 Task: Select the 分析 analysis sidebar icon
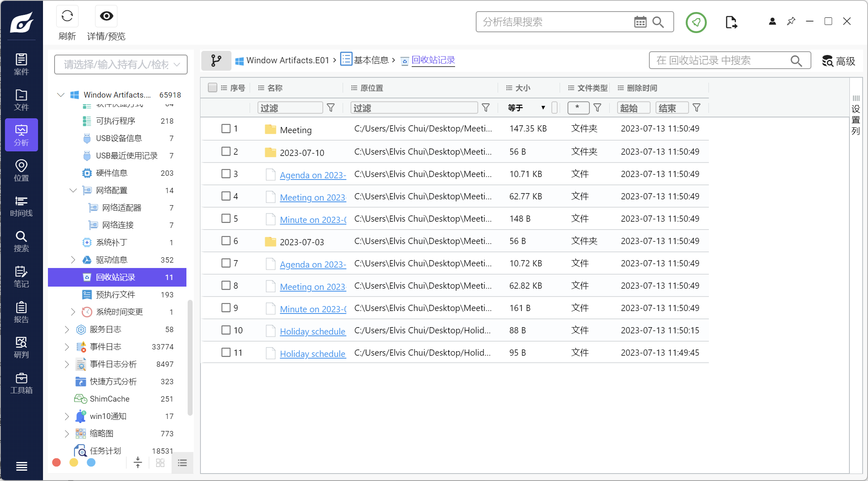pyautogui.click(x=21, y=135)
